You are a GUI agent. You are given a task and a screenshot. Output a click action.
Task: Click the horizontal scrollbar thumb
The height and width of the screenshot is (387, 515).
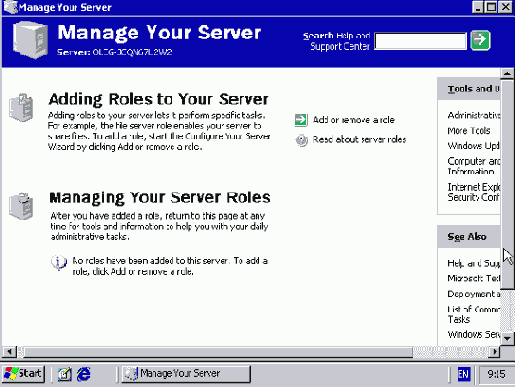tap(218, 352)
